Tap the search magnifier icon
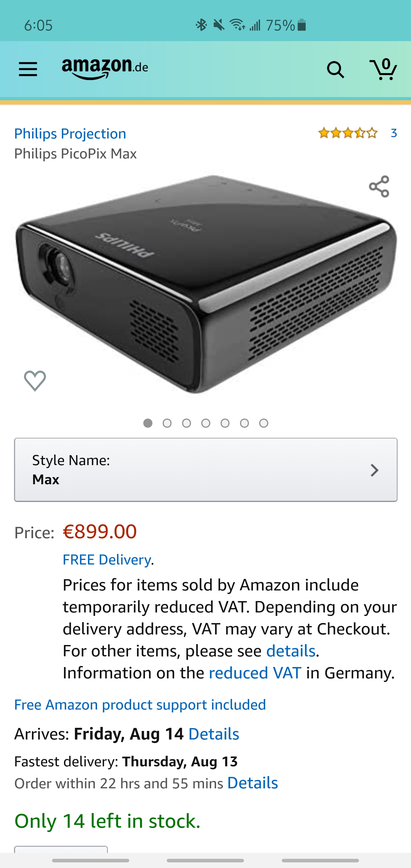Viewport: 411px width, 868px height. click(x=335, y=70)
